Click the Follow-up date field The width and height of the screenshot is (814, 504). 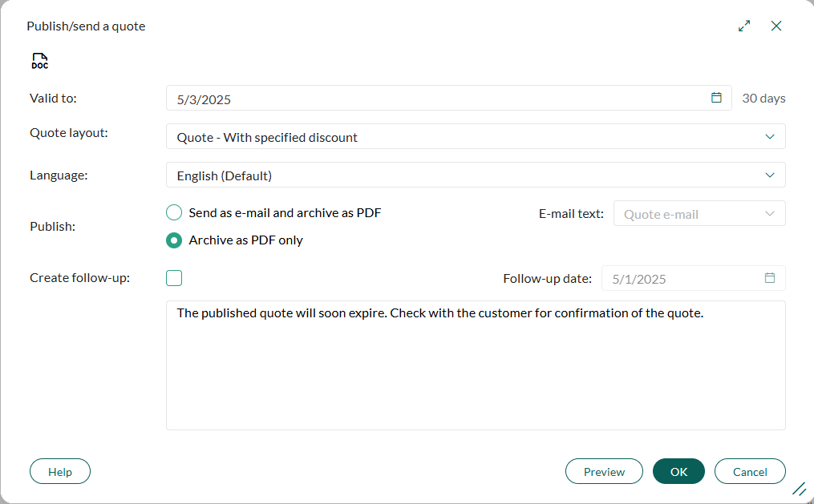(694, 279)
